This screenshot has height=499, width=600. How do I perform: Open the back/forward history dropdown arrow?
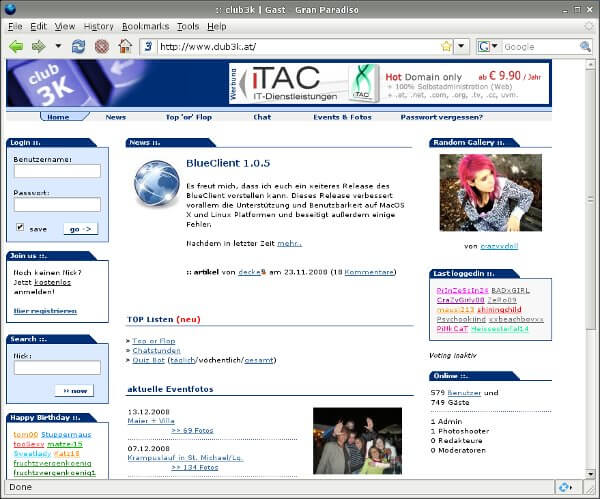(57, 46)
